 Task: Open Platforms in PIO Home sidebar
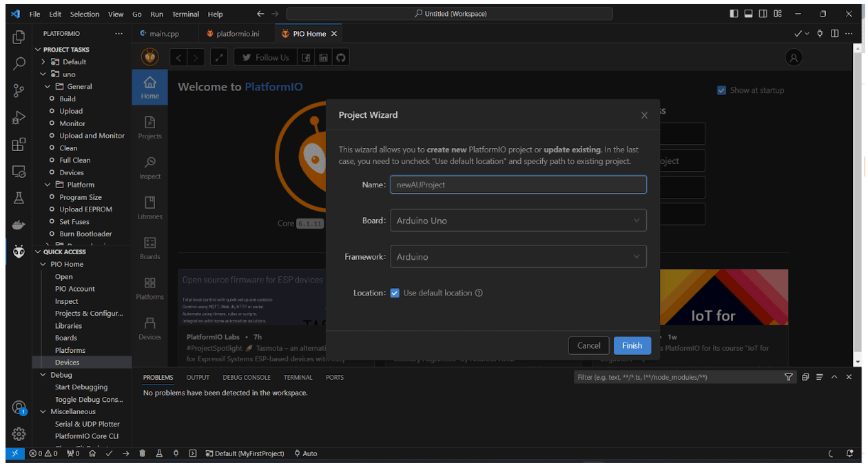(149, 288)
